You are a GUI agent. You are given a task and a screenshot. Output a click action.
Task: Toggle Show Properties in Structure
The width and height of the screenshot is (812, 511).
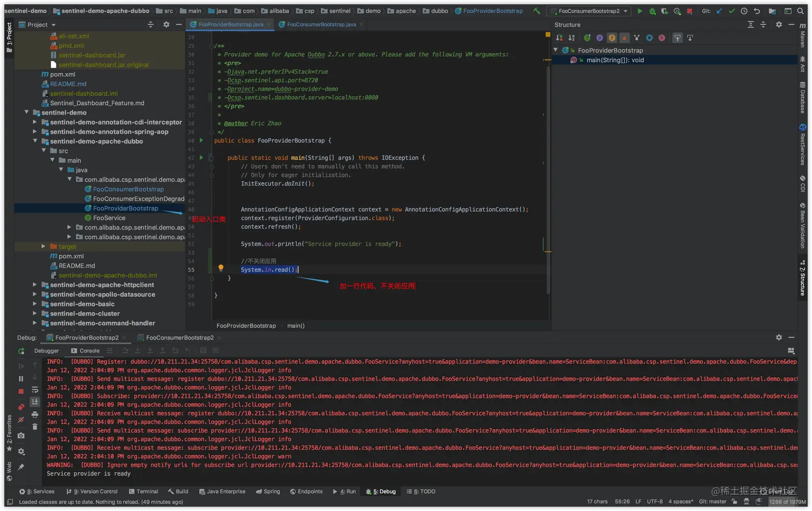coord(599,38)
